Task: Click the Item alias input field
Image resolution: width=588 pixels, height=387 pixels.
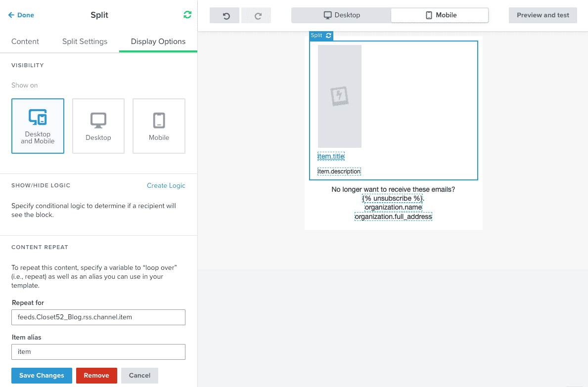Action: (x=98, y=352)
